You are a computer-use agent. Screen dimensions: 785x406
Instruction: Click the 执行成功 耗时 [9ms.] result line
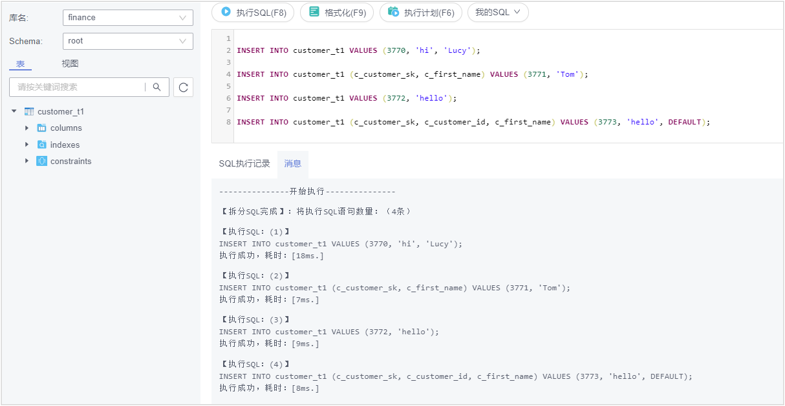pos(269,344)
